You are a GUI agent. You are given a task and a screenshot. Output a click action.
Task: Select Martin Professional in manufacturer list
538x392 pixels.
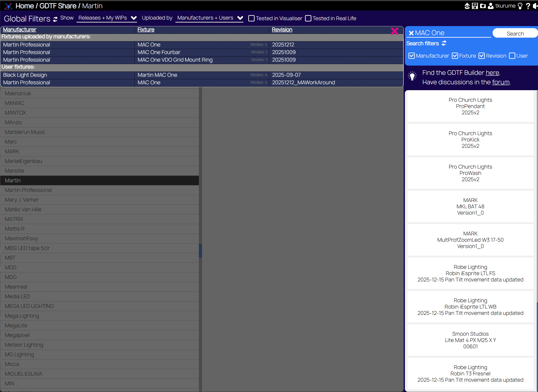coord(99,190)
